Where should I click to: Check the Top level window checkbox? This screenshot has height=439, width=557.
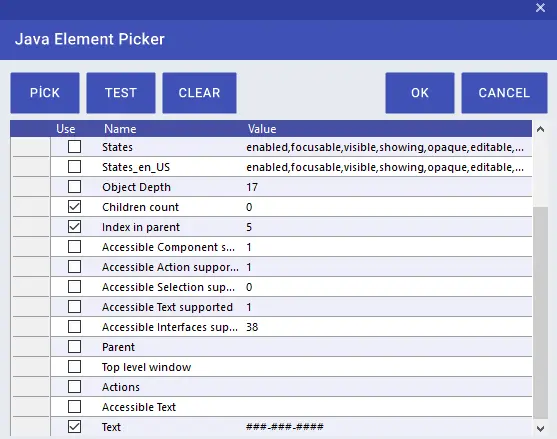pyautogui.click(x=74, y=367)
